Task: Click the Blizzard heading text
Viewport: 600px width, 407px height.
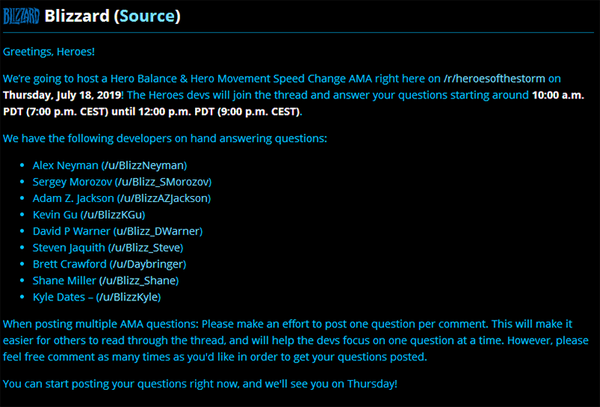Action: (77, 16)
